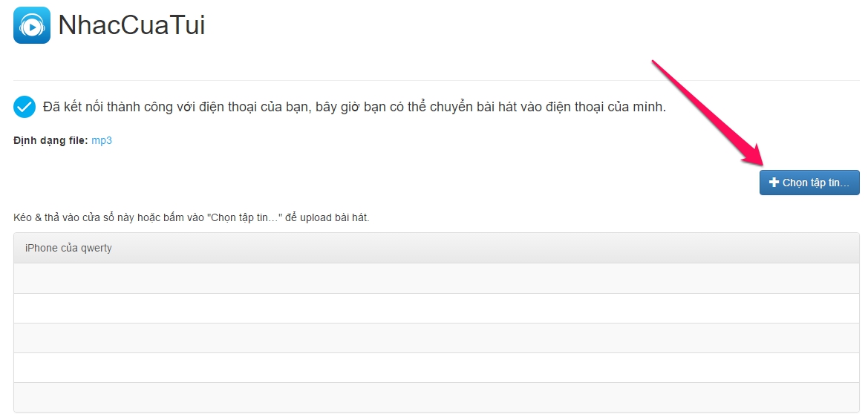
Task: Choose files via "Chọn tập tin…" button label
Action: click(x=816, y=183)
